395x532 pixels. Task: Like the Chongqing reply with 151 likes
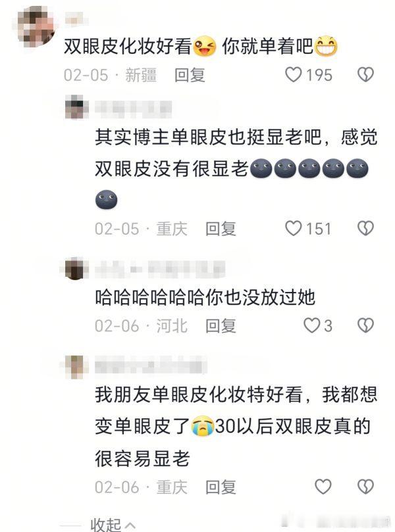293,228
